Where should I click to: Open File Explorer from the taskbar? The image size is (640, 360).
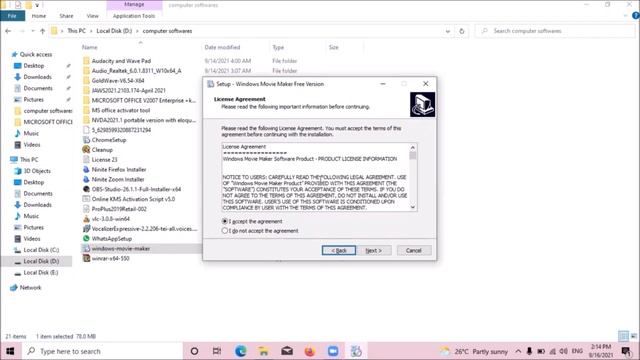point(263,351)
